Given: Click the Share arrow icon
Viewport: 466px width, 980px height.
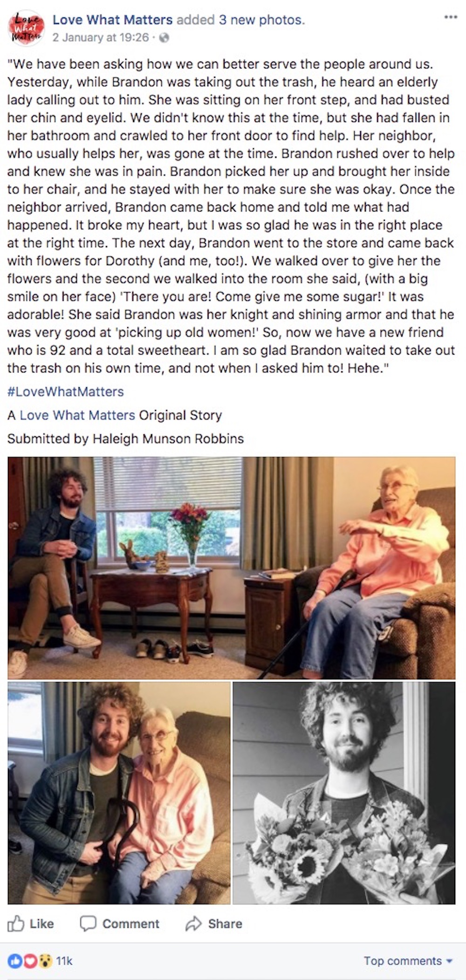Looking at the screenshot, I should 193,924.
